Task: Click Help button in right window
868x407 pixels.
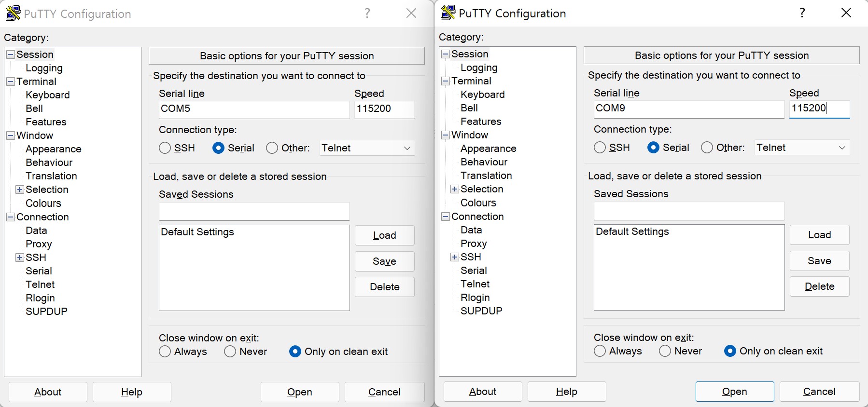Action: tap(567, 392)
